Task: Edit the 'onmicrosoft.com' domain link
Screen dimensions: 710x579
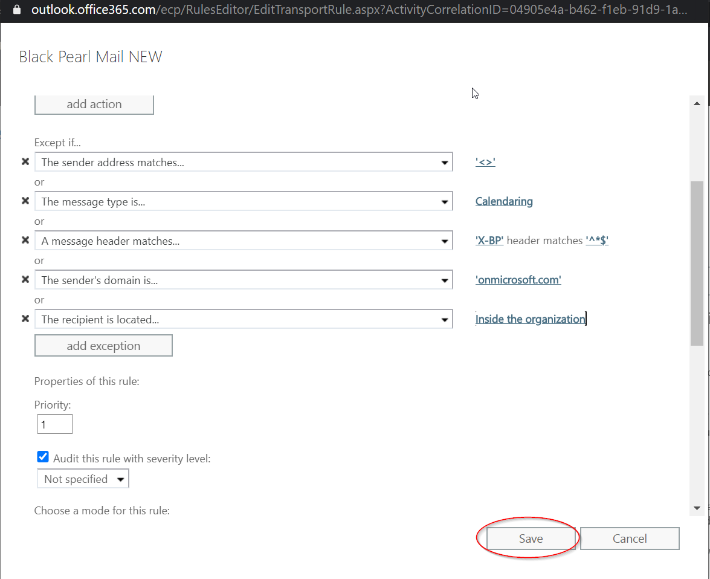Action: click(x=518, y=280)
